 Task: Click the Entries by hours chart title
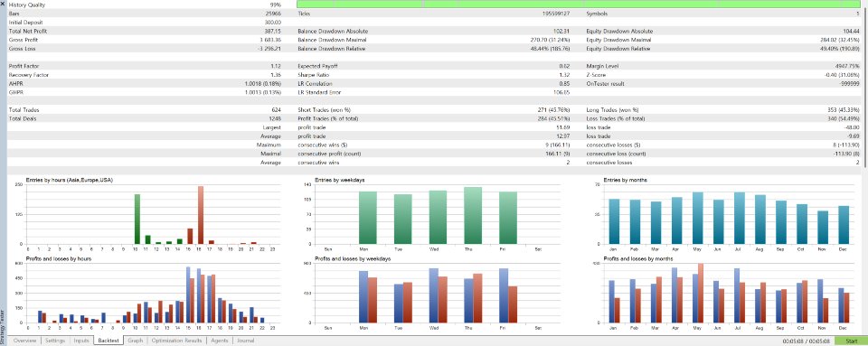coord(70,180)
